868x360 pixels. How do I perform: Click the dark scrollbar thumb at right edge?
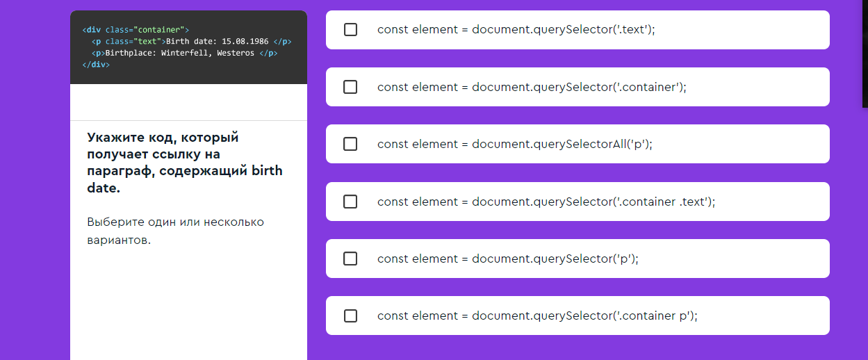pos(865,54)
